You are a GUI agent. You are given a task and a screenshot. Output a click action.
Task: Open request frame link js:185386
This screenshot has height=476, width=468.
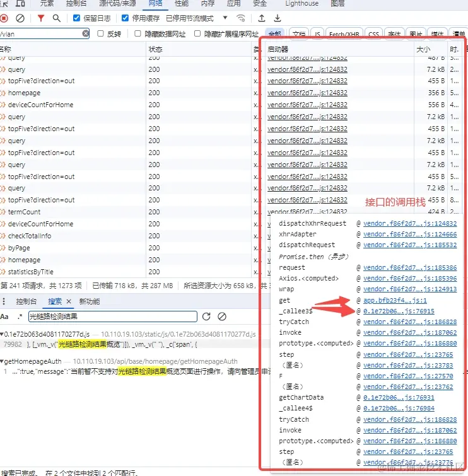click(410, 267)
